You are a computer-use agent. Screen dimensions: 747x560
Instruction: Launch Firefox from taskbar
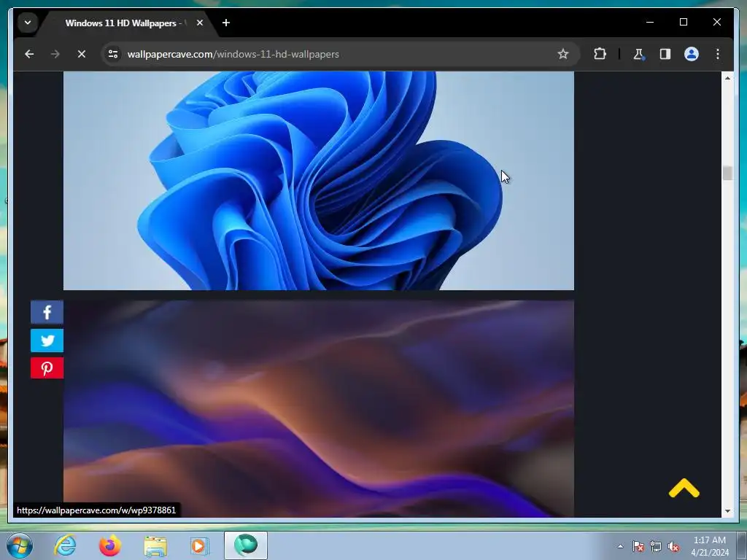109,545
